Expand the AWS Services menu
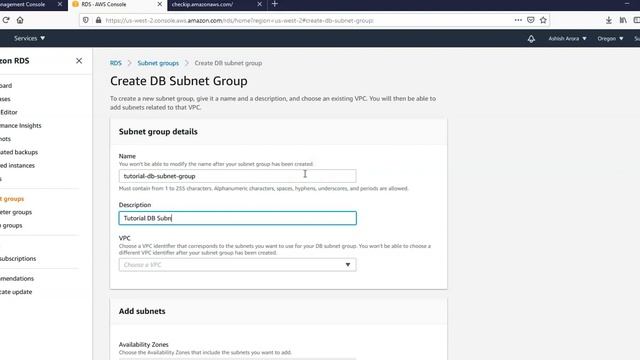640x360 pixels. pos(29,38)
